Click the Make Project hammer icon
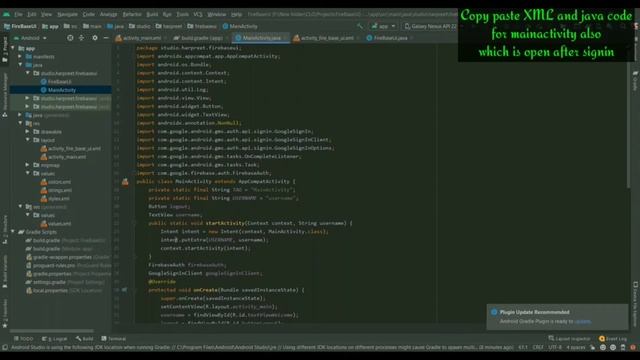Screen dimensions: 640x360 (x=360, y=26)
